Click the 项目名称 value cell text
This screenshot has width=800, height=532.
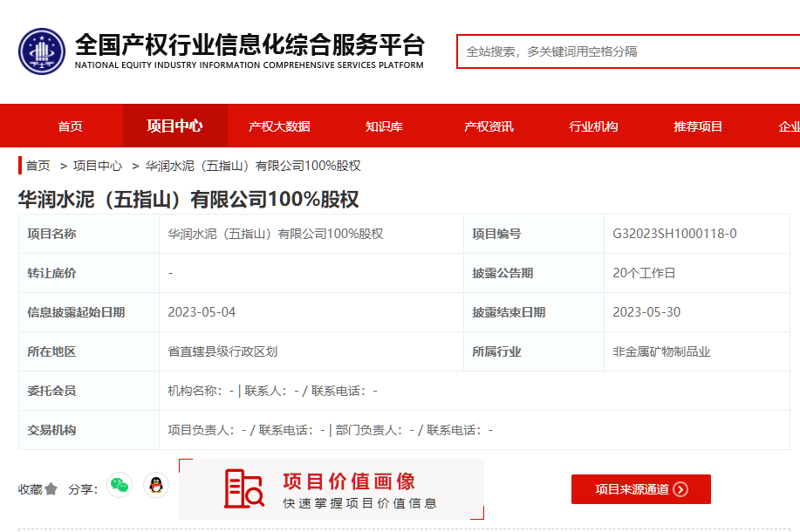[x=276, y=234]
